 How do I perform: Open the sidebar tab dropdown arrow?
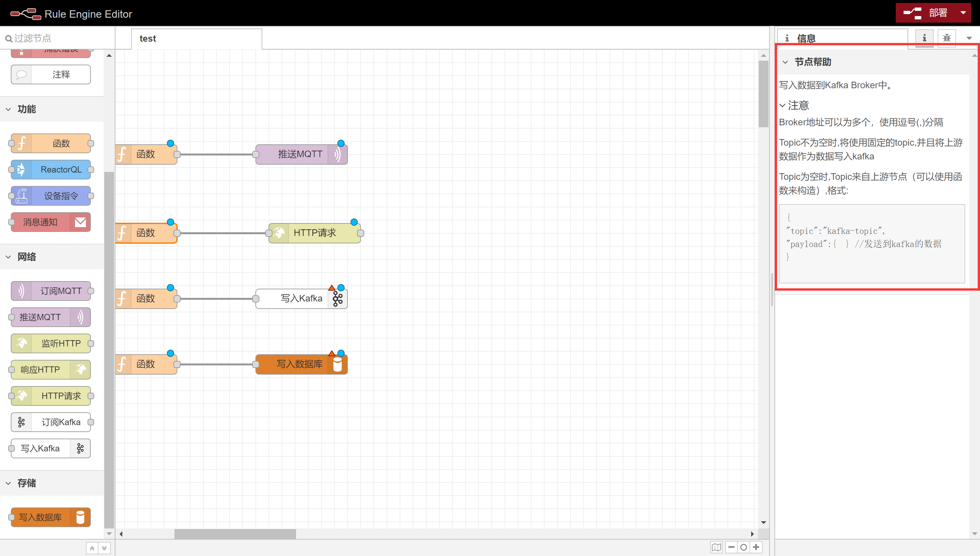(x=969, y=38)
